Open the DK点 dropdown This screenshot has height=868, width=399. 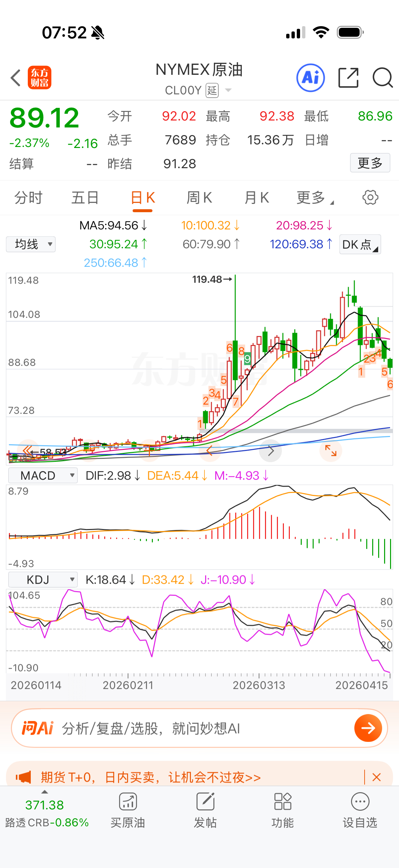coord(360,244)
